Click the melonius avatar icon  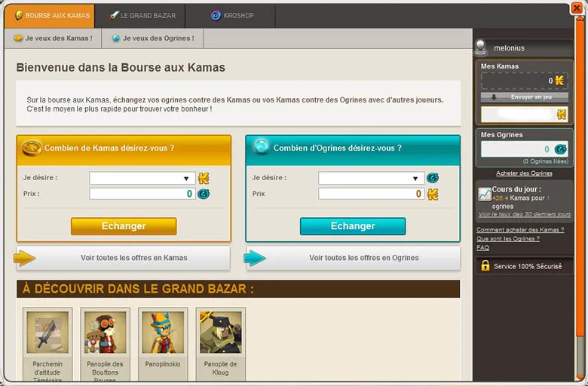coord(481,47)
